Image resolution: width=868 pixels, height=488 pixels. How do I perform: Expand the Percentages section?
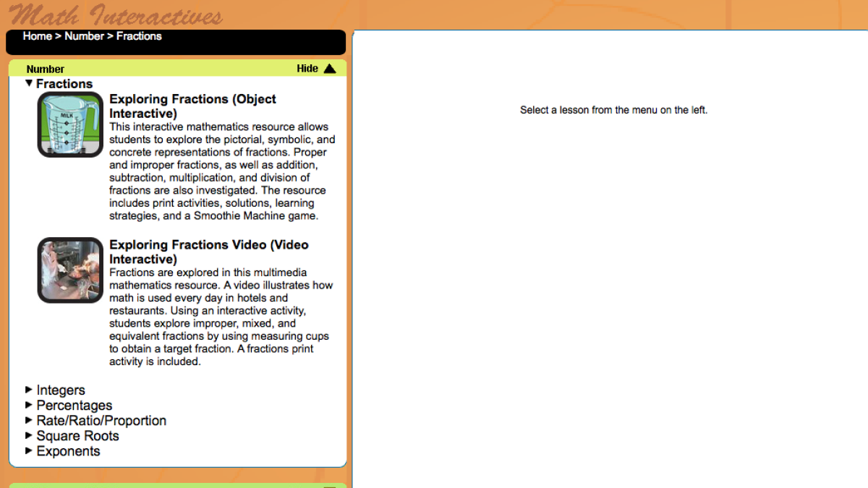(75, 405)
